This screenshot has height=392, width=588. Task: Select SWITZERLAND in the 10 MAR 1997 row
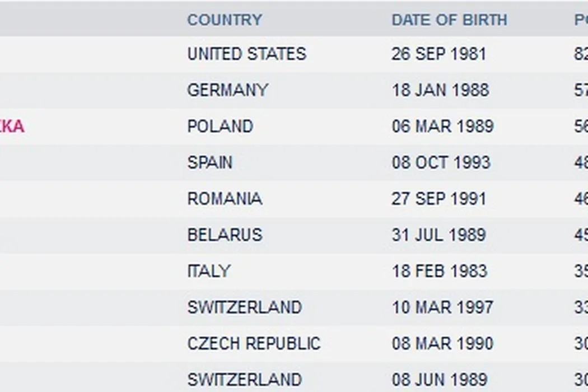(x=244, y=307)
